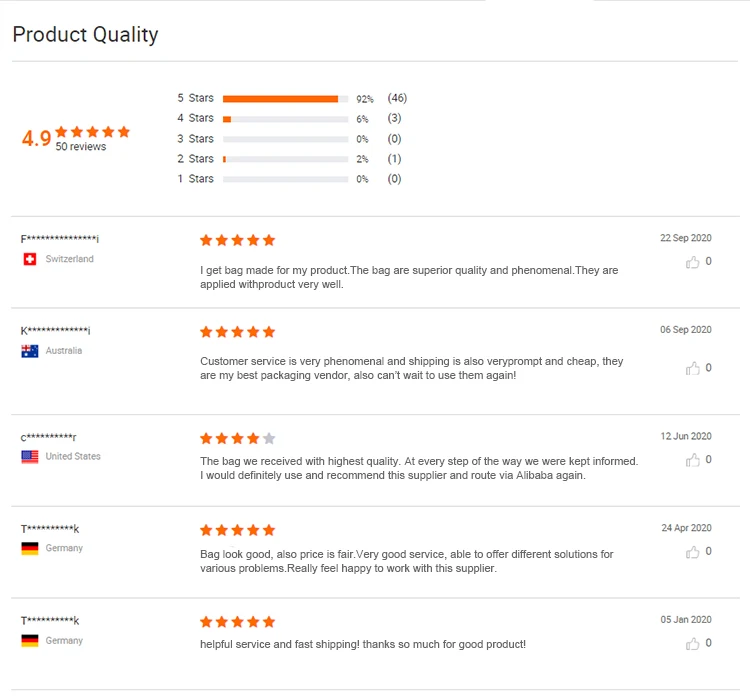Click thumbs-up on 24 Apr 2020 review
Viewport: 750px width, 698px height.
(692, 552)
